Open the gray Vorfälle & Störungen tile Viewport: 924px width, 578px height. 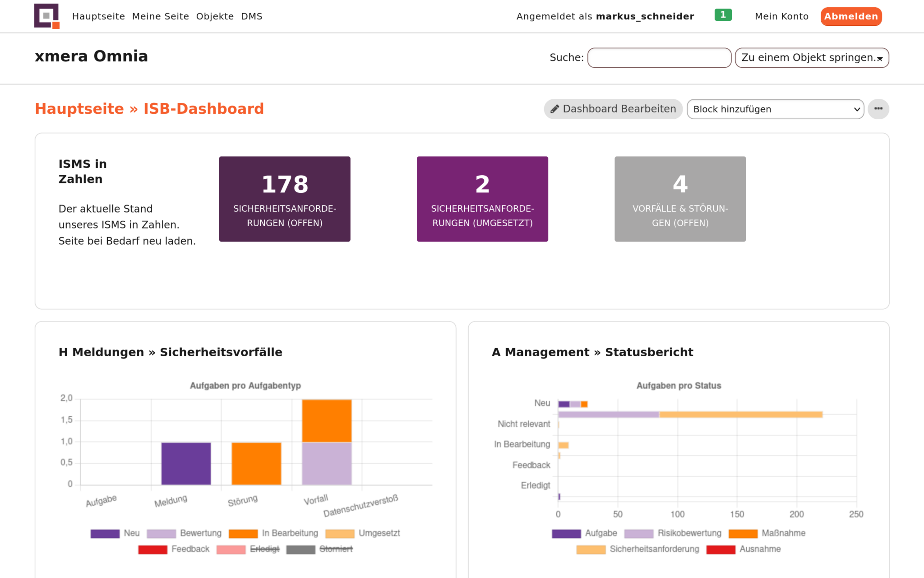point(680,199)
